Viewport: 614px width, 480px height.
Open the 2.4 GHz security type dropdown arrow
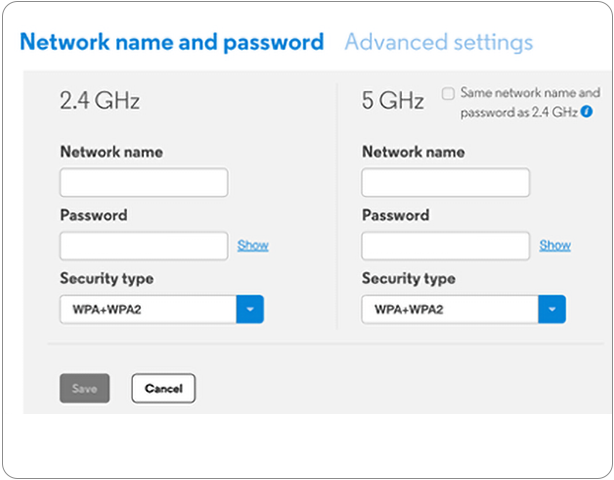[250, 309]
